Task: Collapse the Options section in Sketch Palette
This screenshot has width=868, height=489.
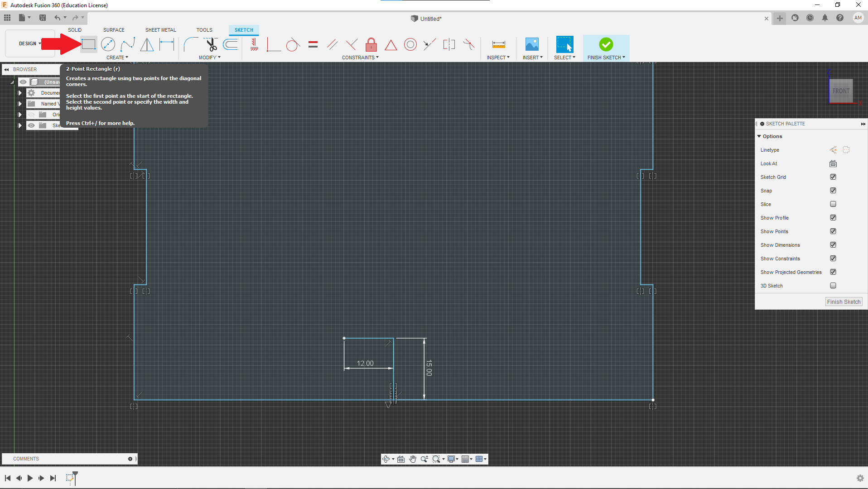Action: 759,136
